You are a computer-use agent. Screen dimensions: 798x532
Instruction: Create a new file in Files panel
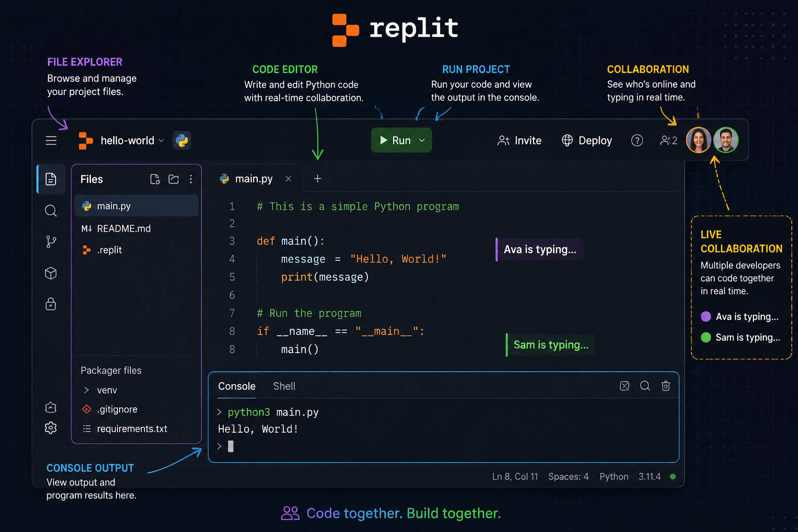[155, 179]
